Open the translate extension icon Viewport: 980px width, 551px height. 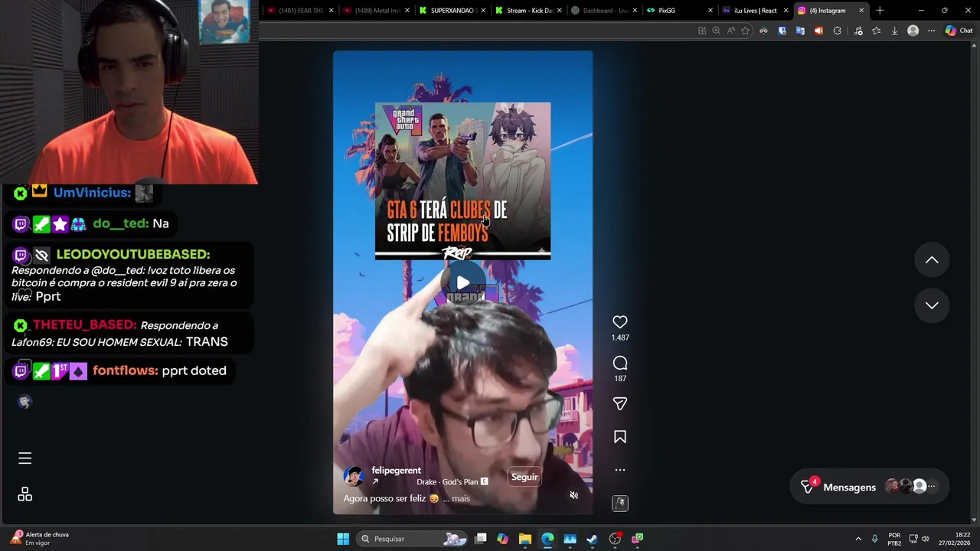[x=800, y=31]
